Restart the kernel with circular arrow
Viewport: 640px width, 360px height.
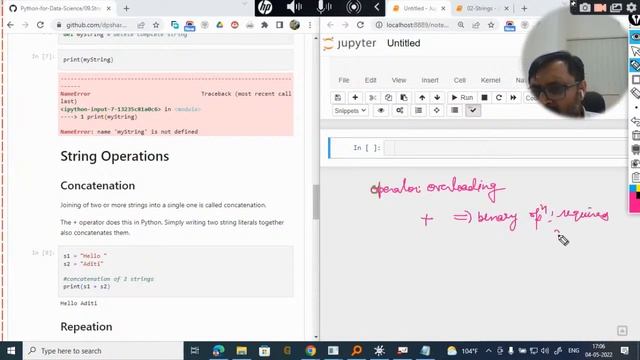pos(499,98)
